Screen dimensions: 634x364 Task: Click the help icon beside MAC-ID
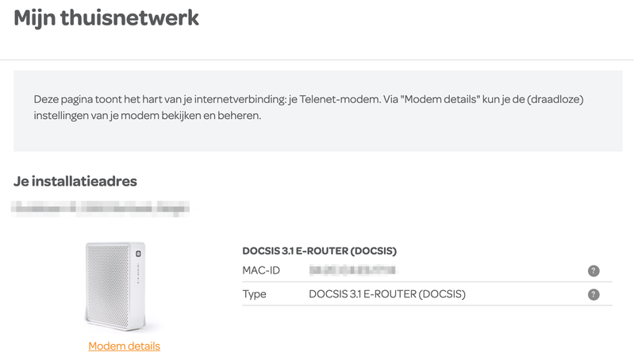(593, 271)
